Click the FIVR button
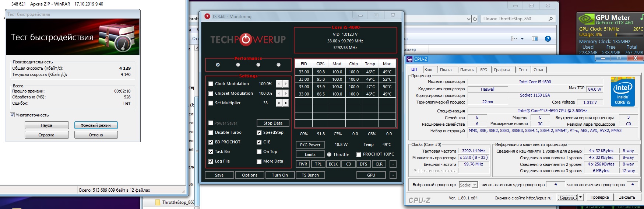The width and height of the screenshot is (644, 209). (x=303, y=164)
